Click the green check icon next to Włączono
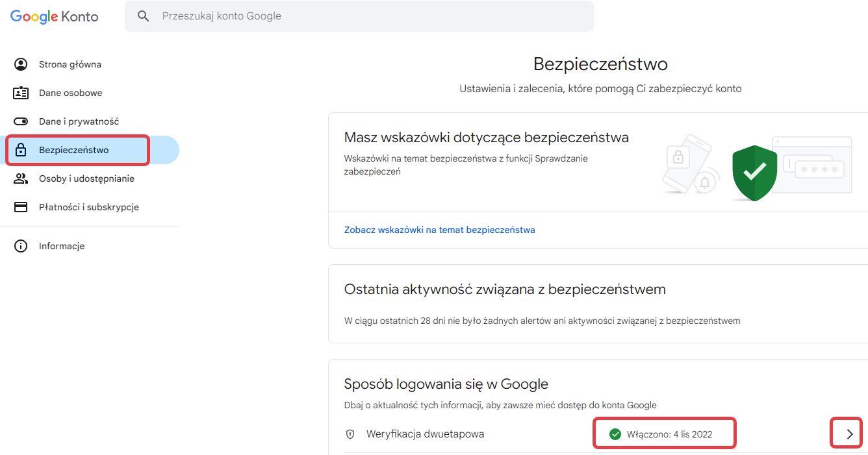868x455 pixels. point(615,434)
